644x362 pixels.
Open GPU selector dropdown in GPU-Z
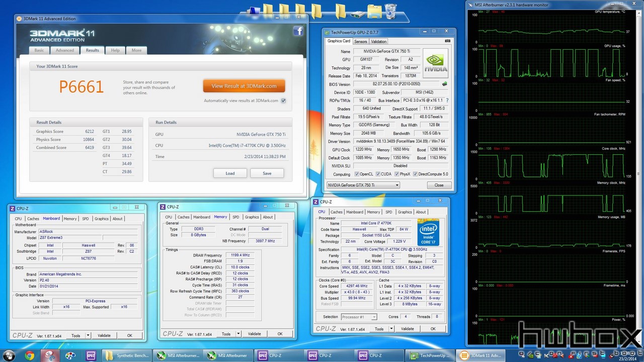tap(363, 185)
